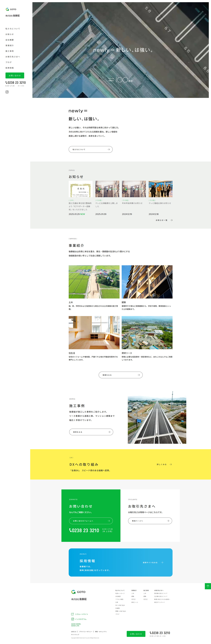Click the GOTO logo in the sidebar
This screenshot has height=644, width=211.
click(x=11, y=9)
